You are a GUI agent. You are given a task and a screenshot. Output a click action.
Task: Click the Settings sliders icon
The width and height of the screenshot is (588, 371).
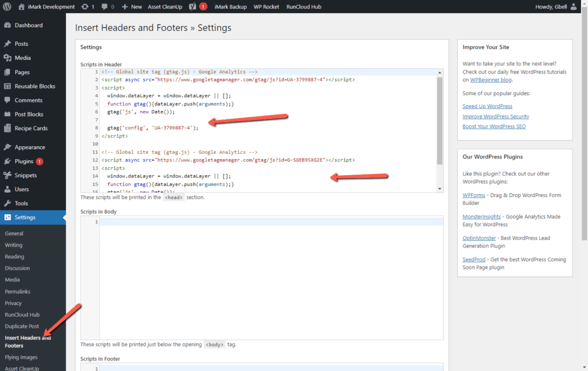(7, 217)
